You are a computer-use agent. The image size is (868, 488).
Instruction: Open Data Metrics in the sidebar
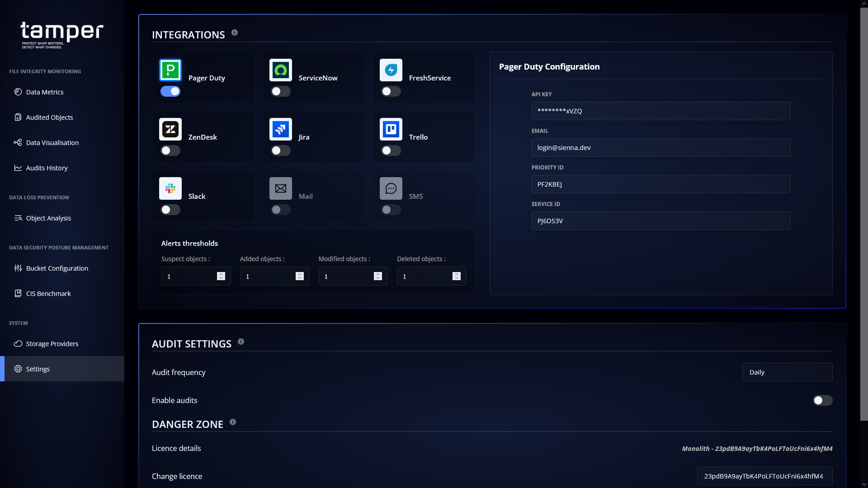tap(45, 92)
